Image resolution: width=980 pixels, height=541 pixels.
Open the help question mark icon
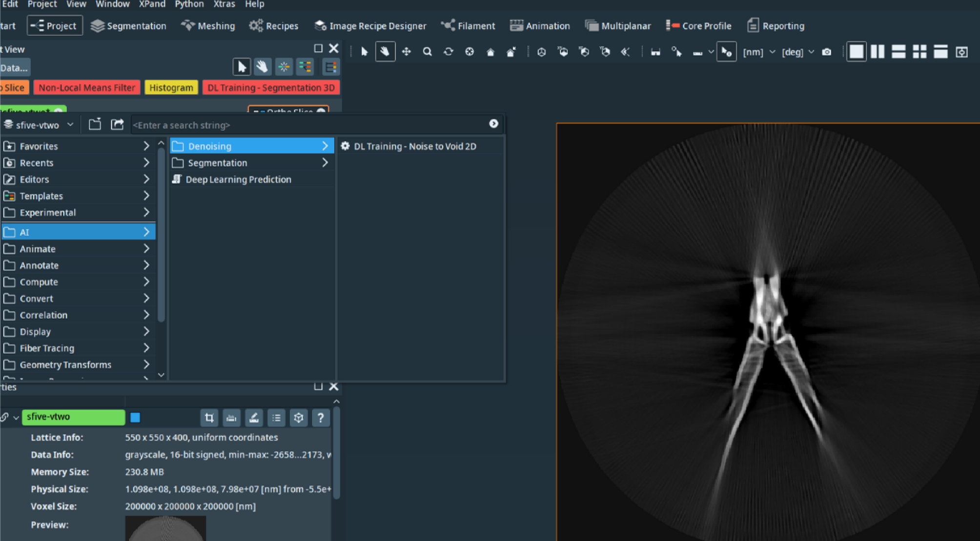(320, 418)
